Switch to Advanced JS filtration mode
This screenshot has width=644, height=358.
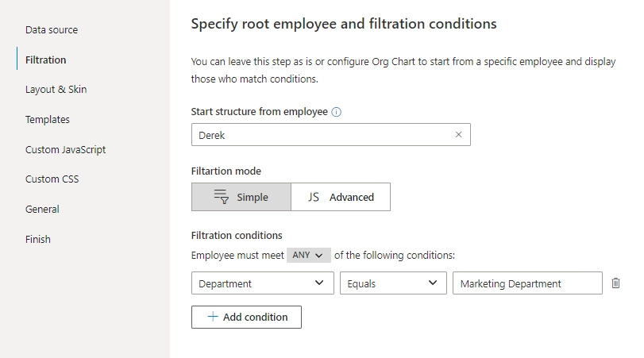click(x=341, y=197)
